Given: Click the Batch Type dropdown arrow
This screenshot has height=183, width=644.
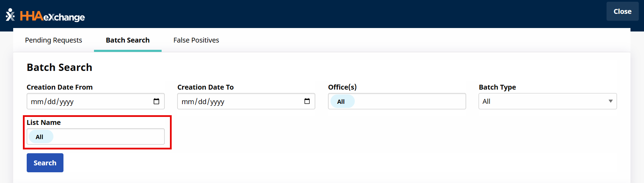Looking at the screenshot, I should 610,101.
